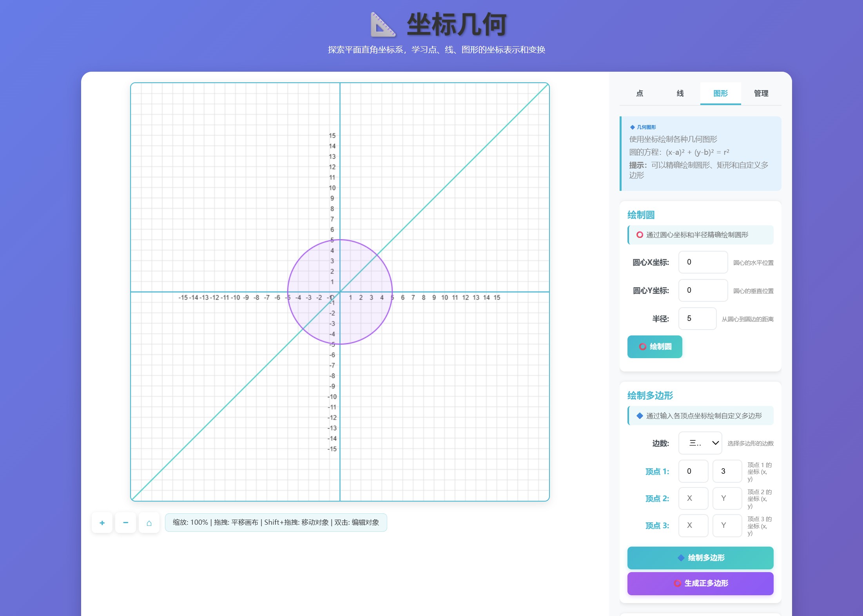Viewport: 863px width, 616px height.
Task: Switch to the 线 tab
Action: 680,94
